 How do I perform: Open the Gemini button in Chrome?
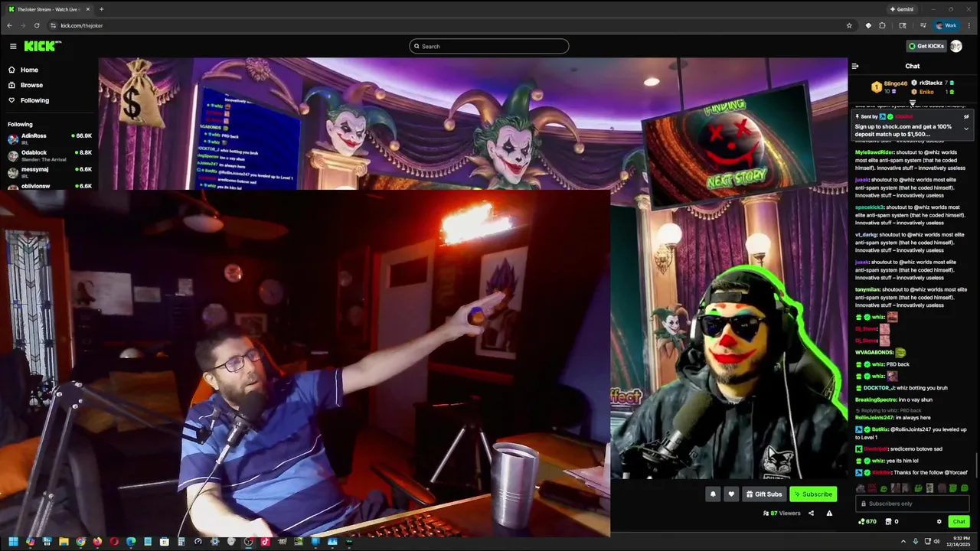[902, 9]
